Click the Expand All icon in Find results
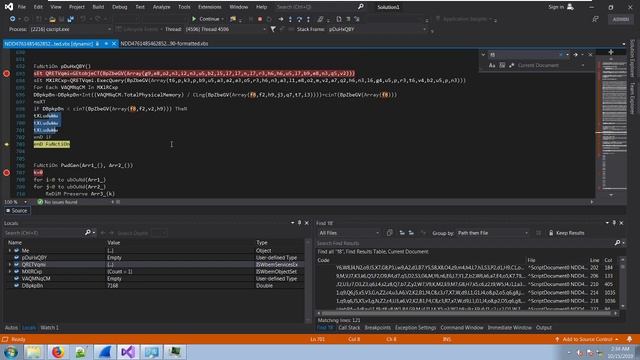The width and height of the screenshot is (640, 360). pyautogui.click(x=402, y=233)
